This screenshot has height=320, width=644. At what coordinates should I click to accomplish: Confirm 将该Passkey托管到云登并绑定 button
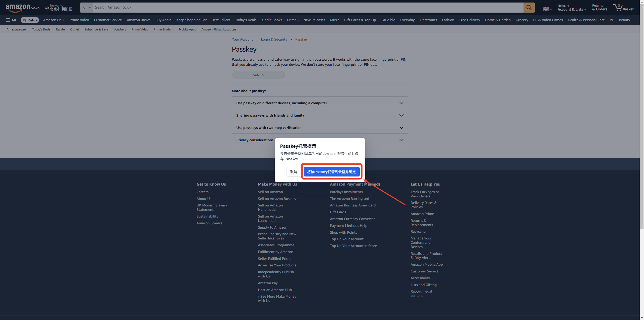pyautogui.click(x=332, y=172)
